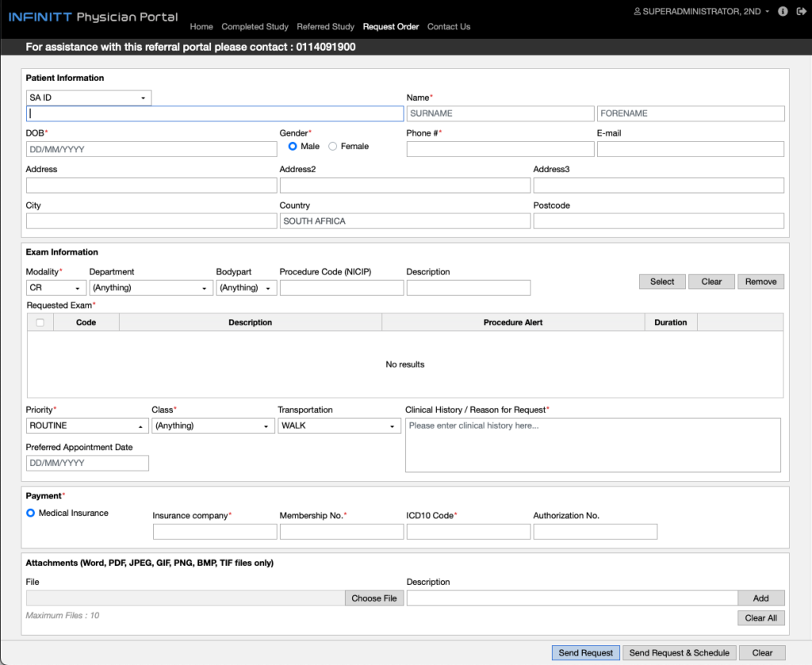Click the ICD10 Code input field
Viewport: 812px width, 665px height.
point(469,532)
